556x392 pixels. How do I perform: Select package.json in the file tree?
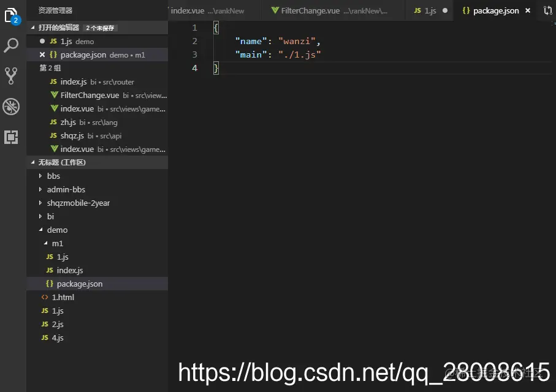point(97,284)
